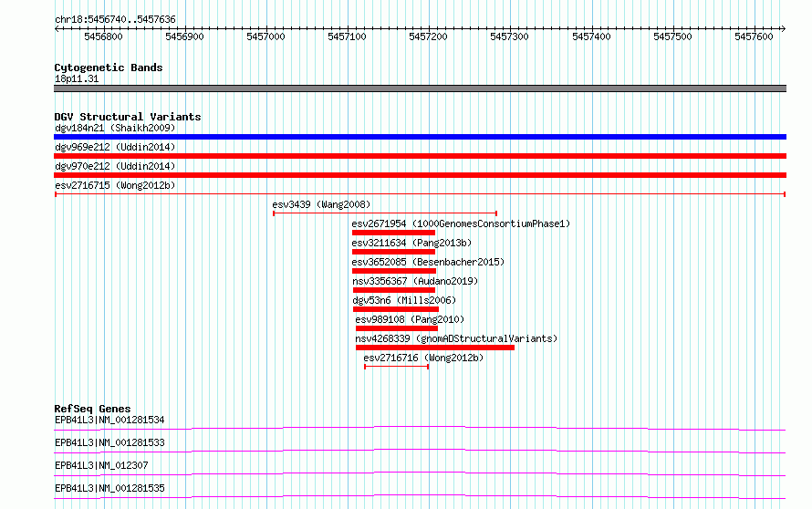The image size is (812, 509).
Task: Click ruler tick label 5457200
Action: pyautogui.click(x=428, y=36)
